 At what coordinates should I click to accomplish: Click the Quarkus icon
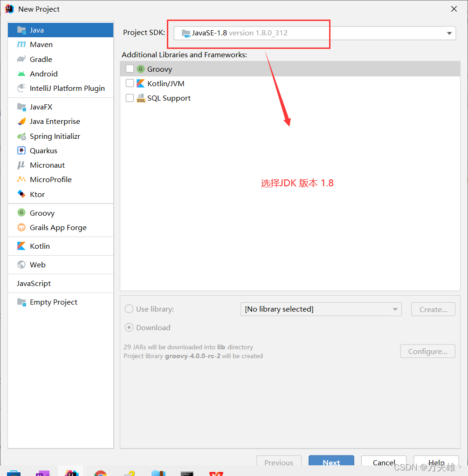pyautogui.click(x=21, y=150)
